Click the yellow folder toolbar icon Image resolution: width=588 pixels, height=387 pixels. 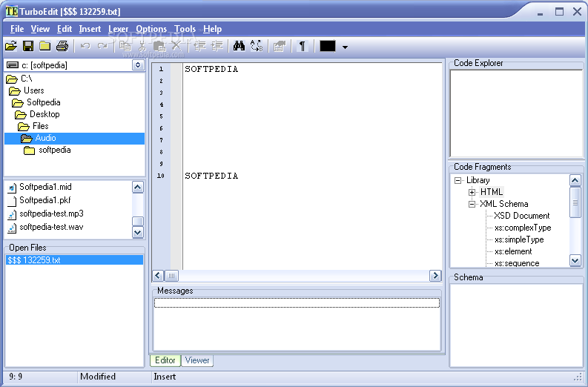(45, 46)
